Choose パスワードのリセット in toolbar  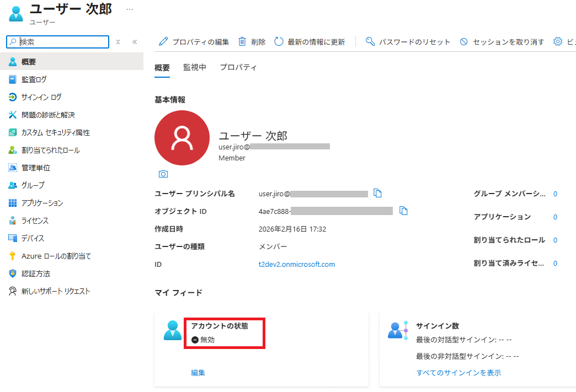point(408,42)
